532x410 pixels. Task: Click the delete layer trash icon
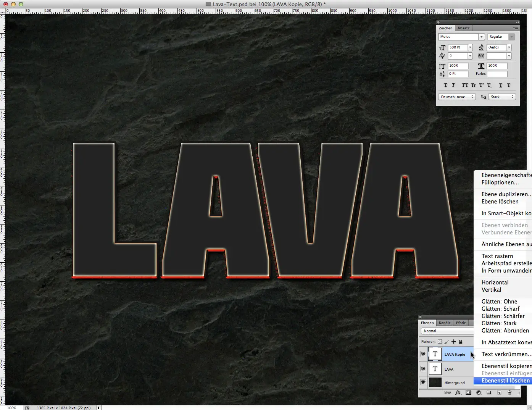pos(510,393)
